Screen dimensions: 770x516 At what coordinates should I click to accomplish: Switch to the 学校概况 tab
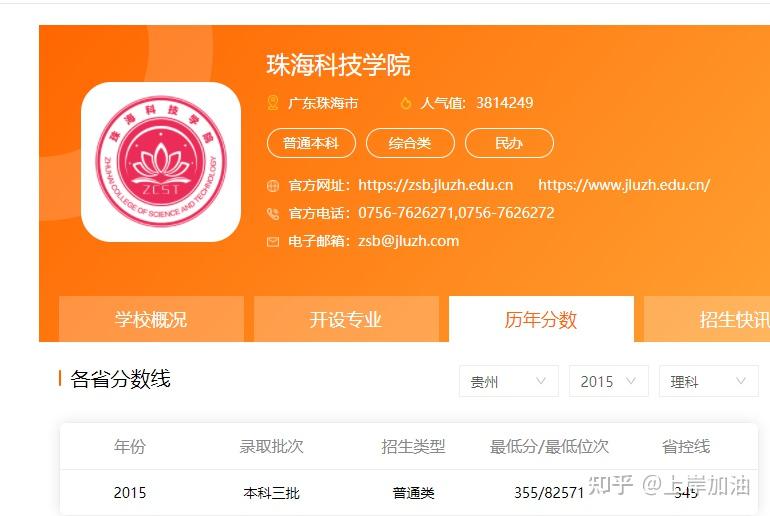(x=151, y=319)
